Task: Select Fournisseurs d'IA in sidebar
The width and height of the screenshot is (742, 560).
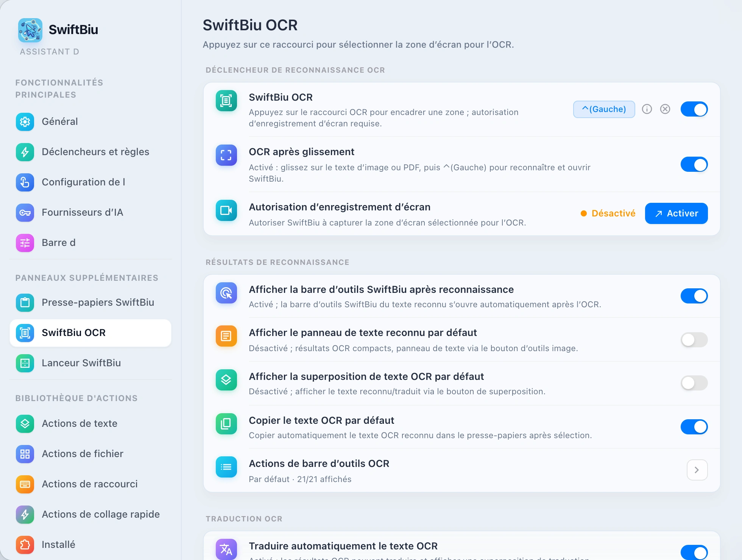Action: click(x=90, y=212)
